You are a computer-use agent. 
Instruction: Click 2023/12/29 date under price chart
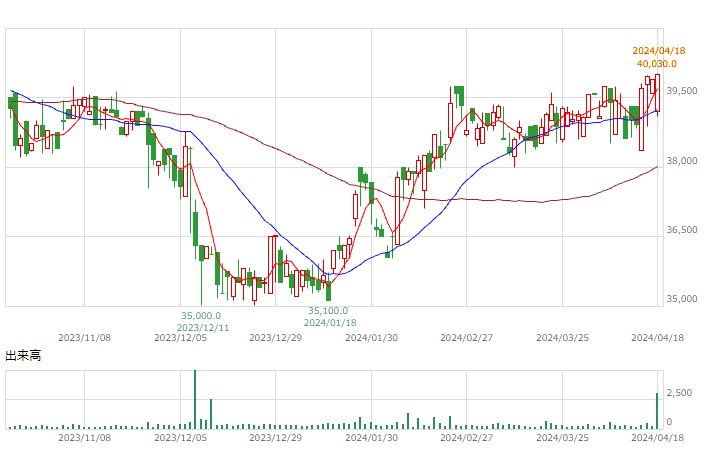276,338
